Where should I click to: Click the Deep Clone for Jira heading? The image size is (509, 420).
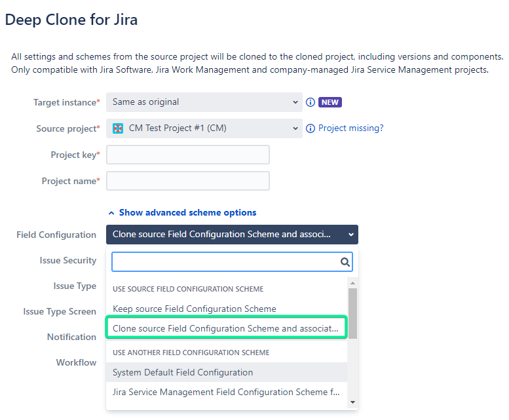point(71,20)
